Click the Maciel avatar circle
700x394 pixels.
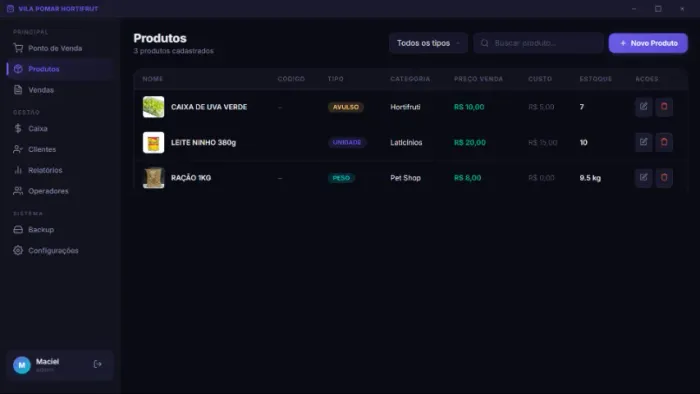(21, 365)
